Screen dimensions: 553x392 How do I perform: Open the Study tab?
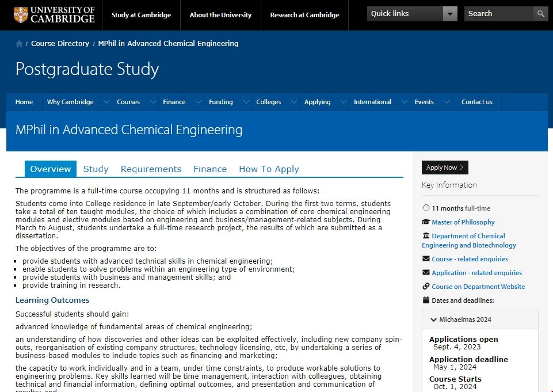pos(96,169)
